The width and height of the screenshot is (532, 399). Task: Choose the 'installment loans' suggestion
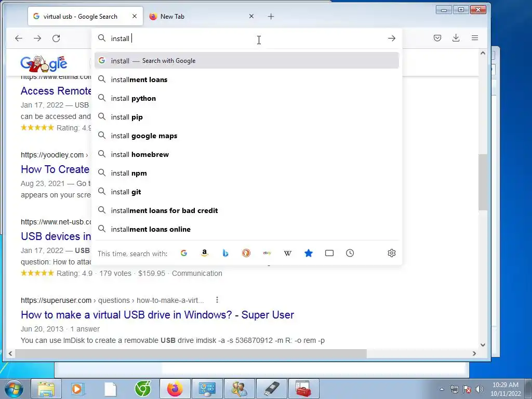tap(247, 79)
